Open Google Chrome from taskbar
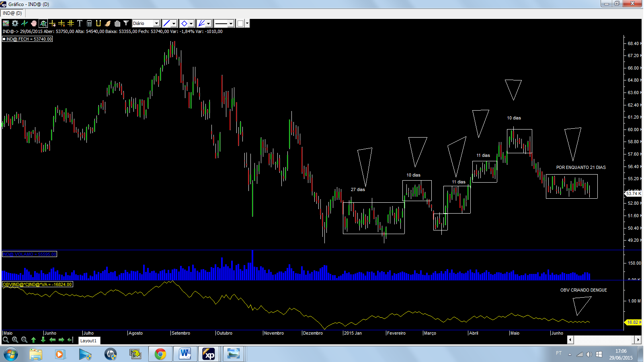The image size is (644, 362). (x=160, y=354)
